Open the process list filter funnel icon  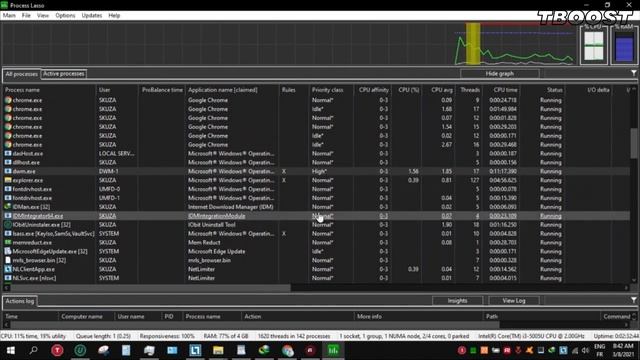(633, 73)
